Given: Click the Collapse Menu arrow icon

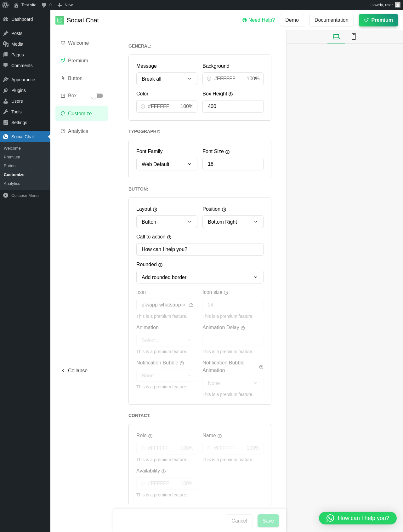Looking at the screenshot, I should coord(6,195).
